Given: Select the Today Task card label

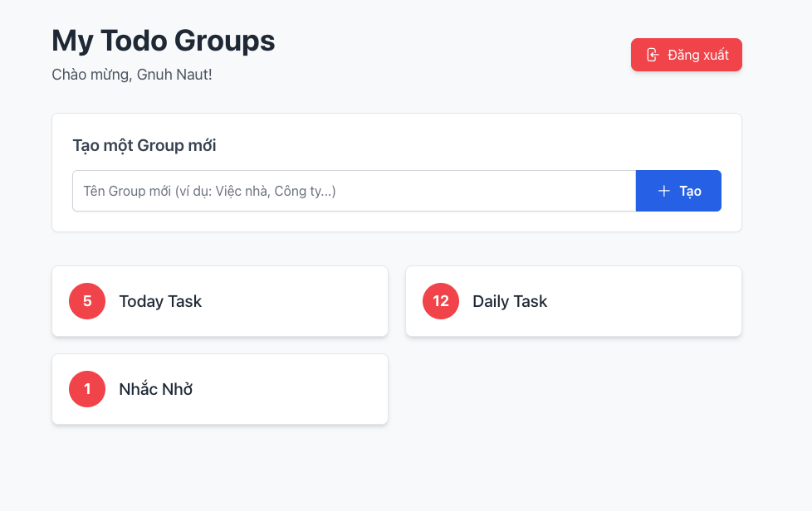Looking at the screenshot, I should [x=159, y=301].
